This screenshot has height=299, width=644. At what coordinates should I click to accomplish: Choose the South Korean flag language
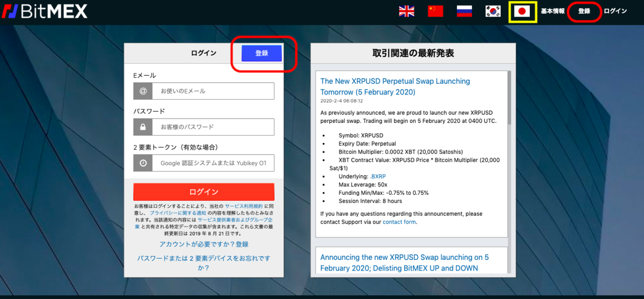(x=493, y=11)
